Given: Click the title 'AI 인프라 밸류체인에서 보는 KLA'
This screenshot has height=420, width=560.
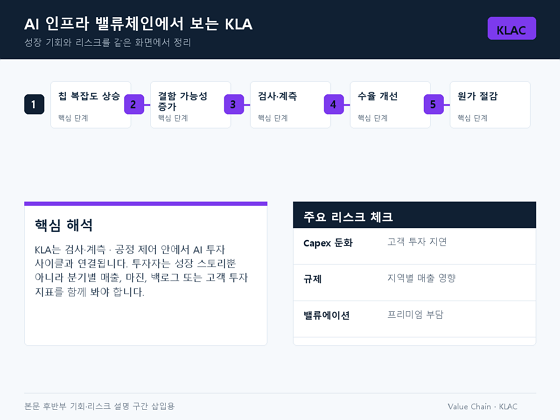Looking at the screenshot, I should point(138,24).
